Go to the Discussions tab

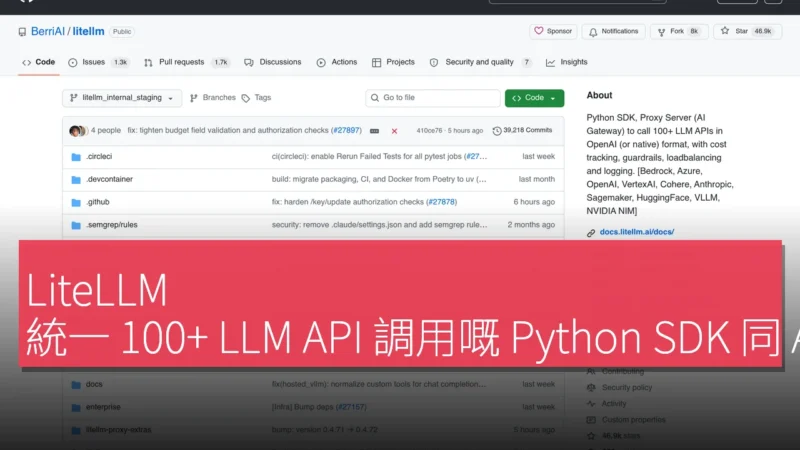(272, 62)
